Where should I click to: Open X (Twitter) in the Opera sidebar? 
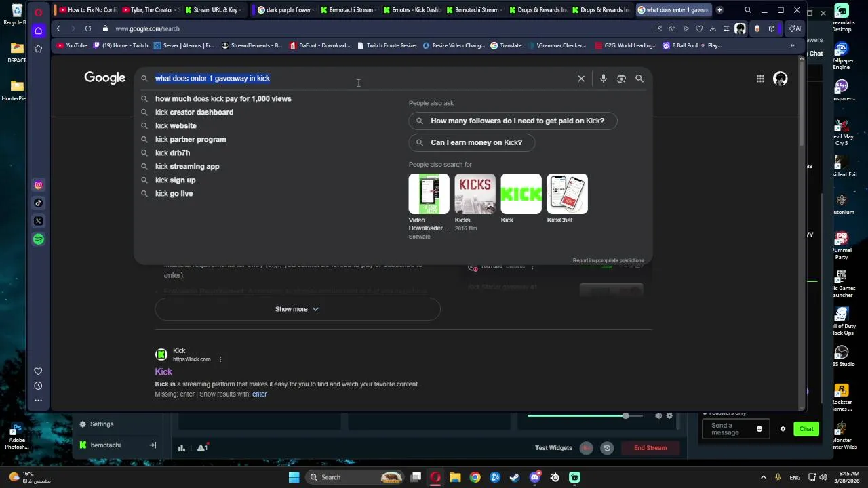[39, 221]
